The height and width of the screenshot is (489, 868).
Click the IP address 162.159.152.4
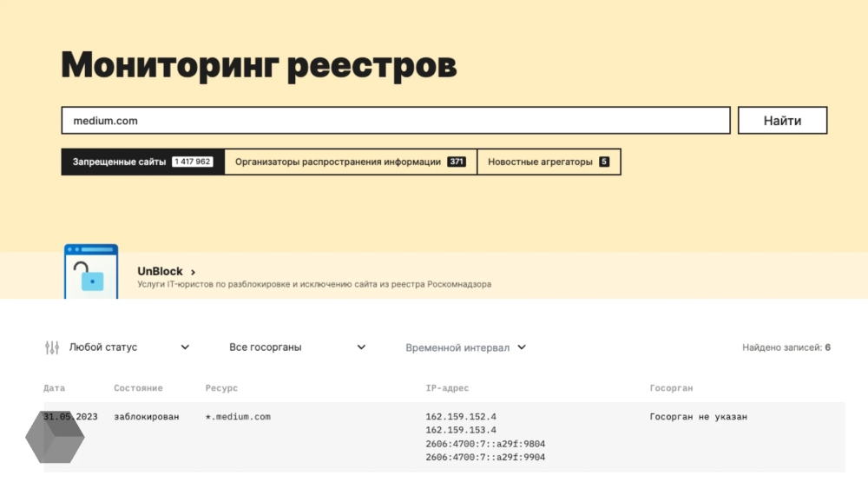pyautogui.click(x=461, y=417)
